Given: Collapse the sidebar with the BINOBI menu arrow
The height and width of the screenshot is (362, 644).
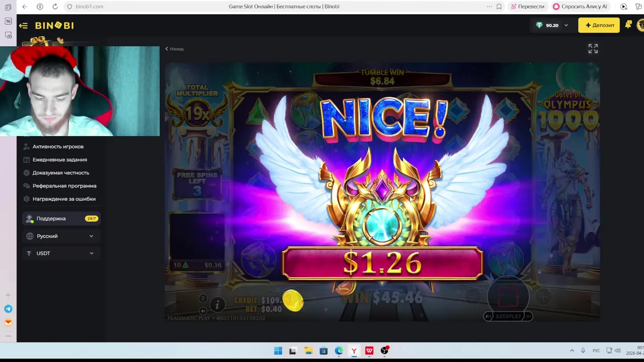Looking at the screenshot, I should (23, 25).
